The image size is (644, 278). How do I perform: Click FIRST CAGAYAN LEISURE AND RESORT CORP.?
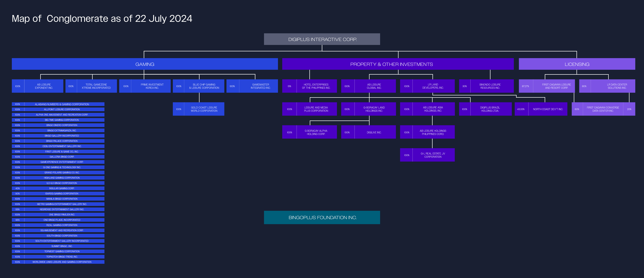tap(547, 86)
